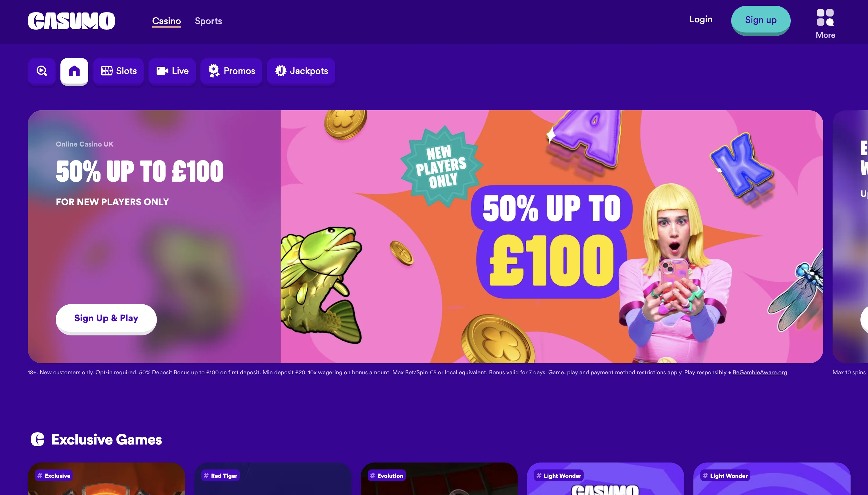Open the Exclusive tagged game thumbnail
The height and width of the screenshot is (495, 868).
coord(107,479)
